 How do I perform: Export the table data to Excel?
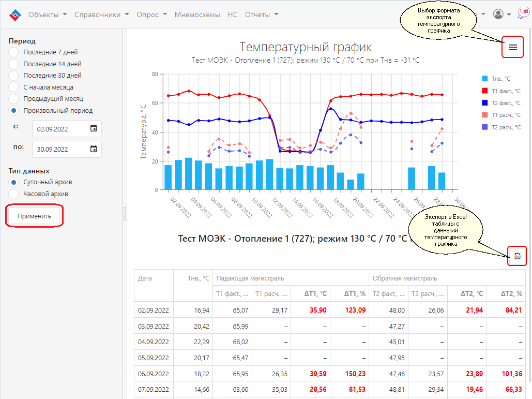(x=516, y=256)
